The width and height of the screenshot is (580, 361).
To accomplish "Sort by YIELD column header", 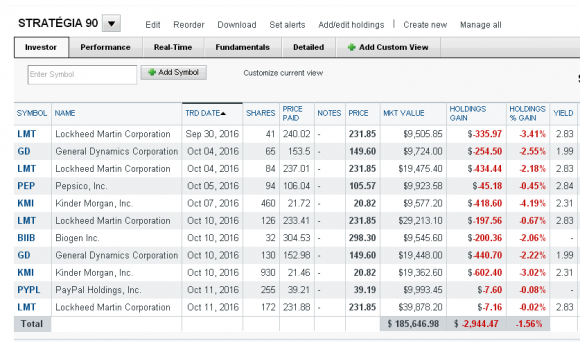I will click(563, 113).
